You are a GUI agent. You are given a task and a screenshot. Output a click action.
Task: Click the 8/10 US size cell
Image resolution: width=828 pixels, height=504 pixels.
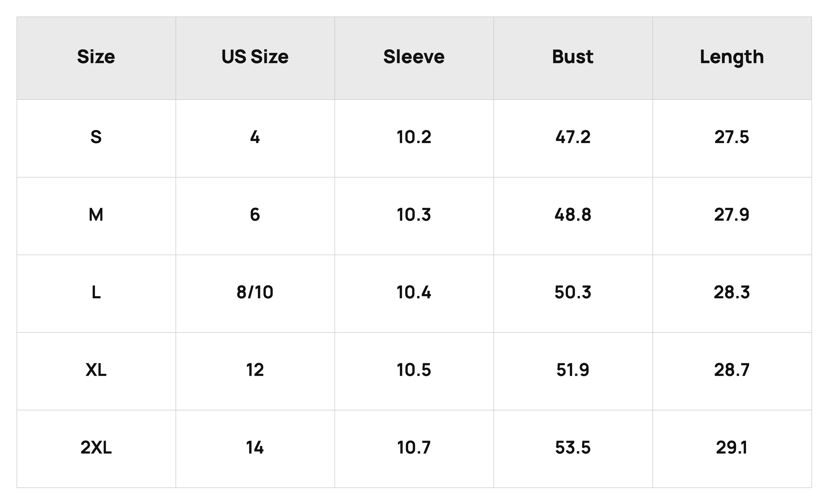point(255,294)
